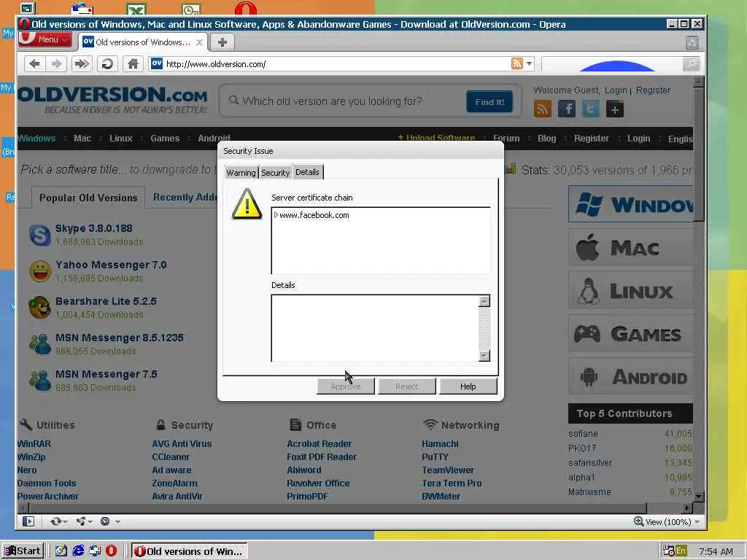747x560 pixels.
Task: Click the Windows Start button
Action: coord(23,551)
